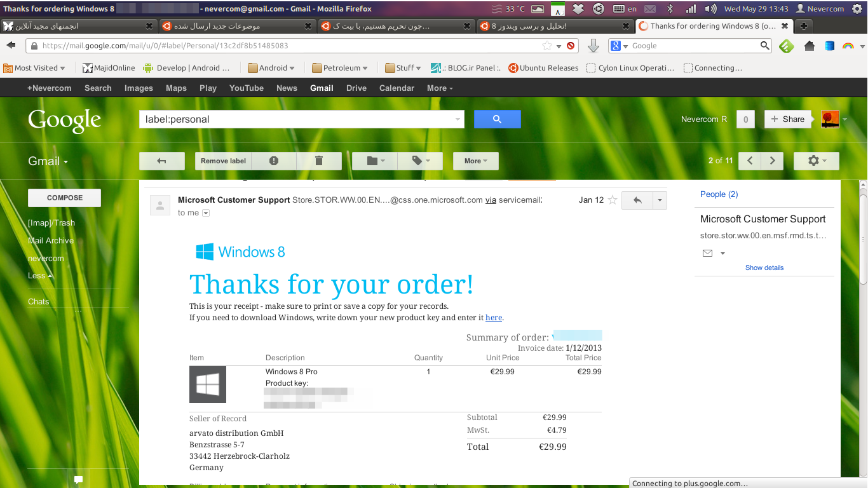Image resolution: width=868 pixels, height=488 pixels.
Task: Click the 'here' product key link
Action: pos(494,318)
